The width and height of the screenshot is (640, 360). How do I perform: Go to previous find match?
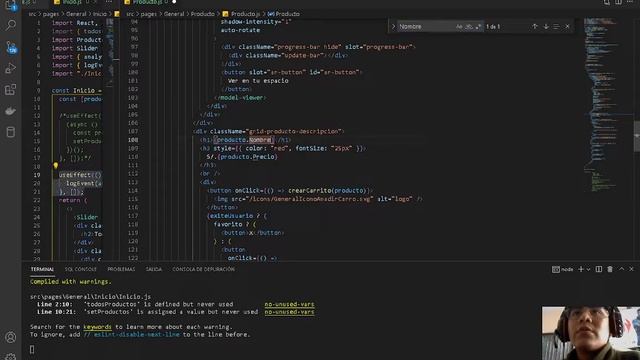(535, 27)
